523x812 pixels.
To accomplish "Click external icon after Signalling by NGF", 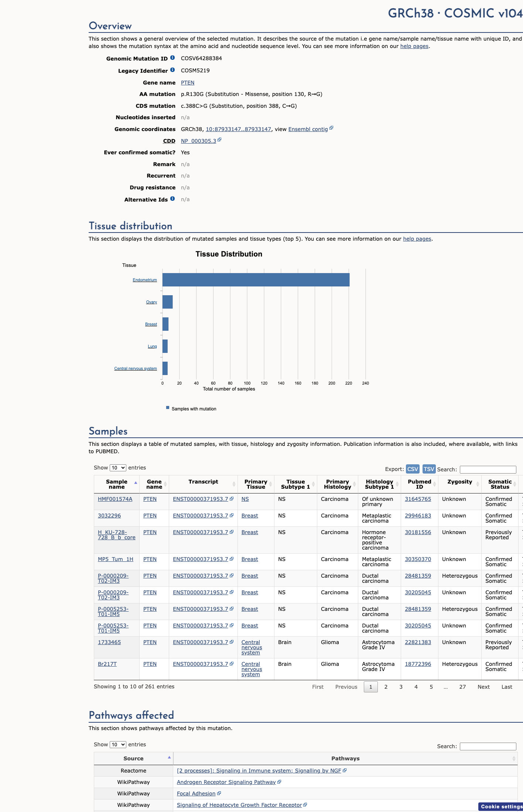I will point(345,770).
